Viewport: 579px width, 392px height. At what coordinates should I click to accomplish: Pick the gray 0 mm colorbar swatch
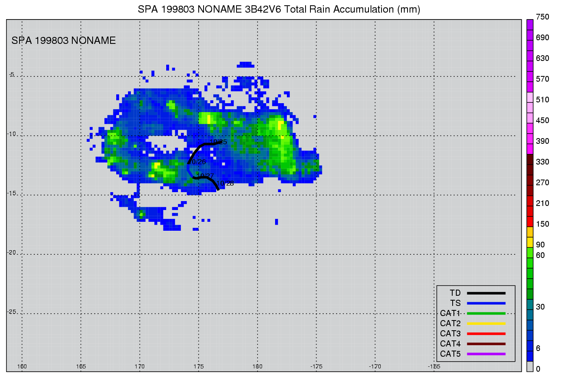click(530, 366)
